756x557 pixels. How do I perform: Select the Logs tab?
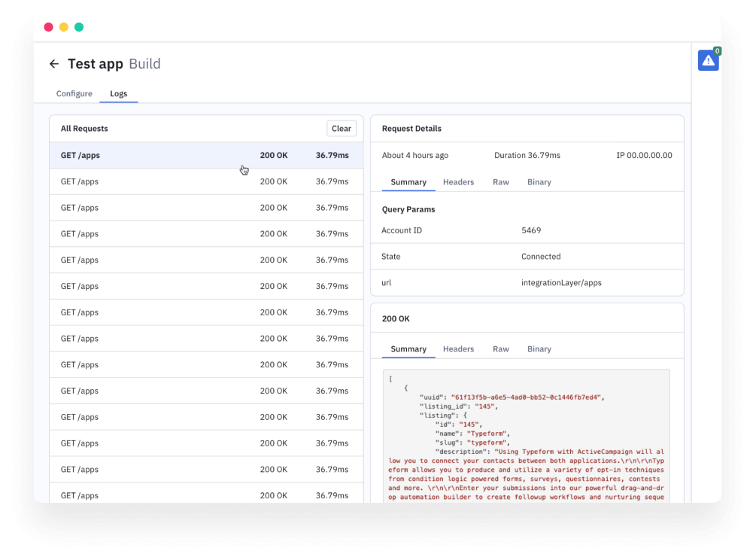119,93
